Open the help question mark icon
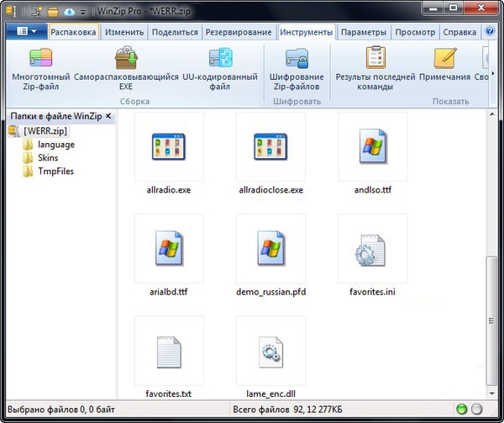504x423 pixels. 490,31
